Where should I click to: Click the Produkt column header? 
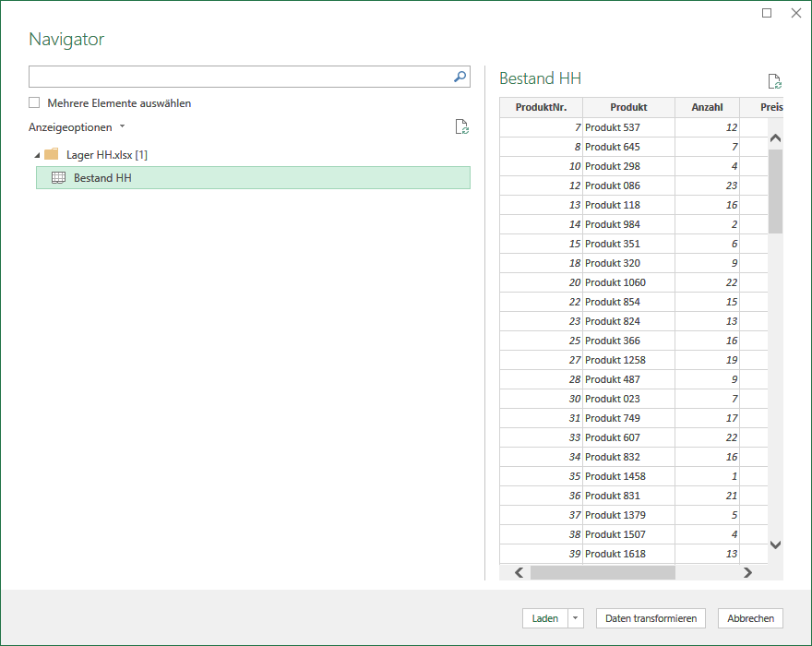coord(628,107)
